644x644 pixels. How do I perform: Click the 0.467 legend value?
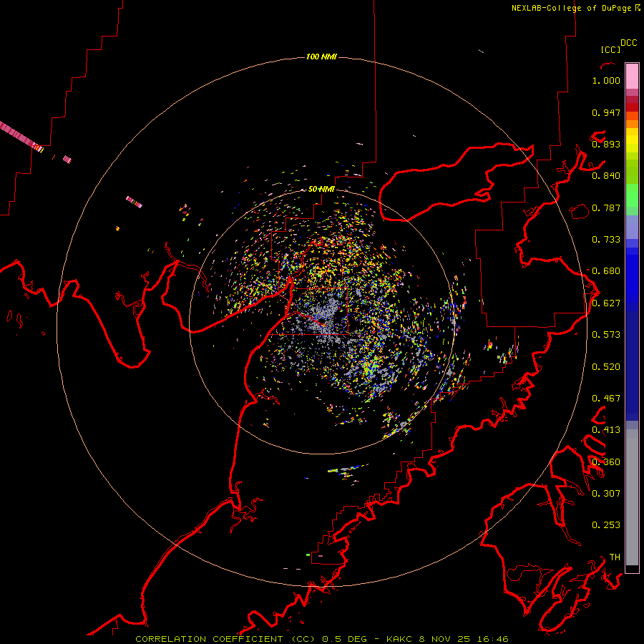(606, 399)
